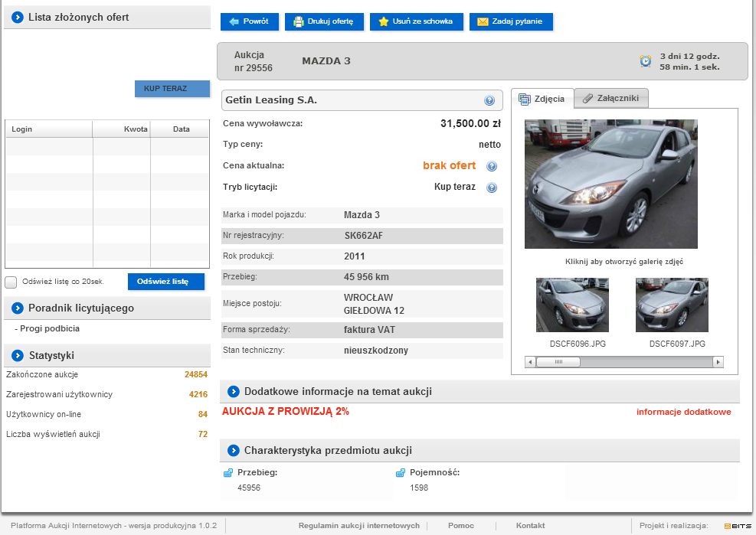Open the DSCF6097.JPG photo thumbnail
This screenshot has width=756, height=535.
coord(672,305)
